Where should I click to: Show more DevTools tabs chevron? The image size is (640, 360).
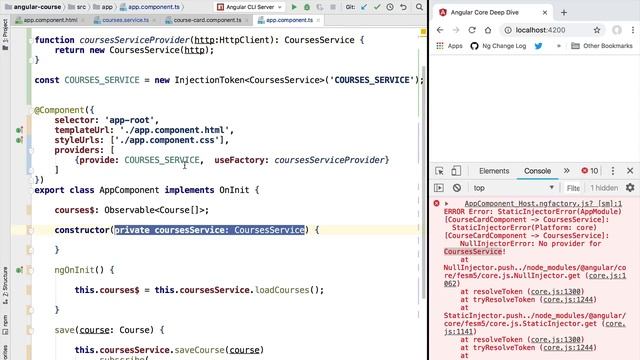coord(567,171)
